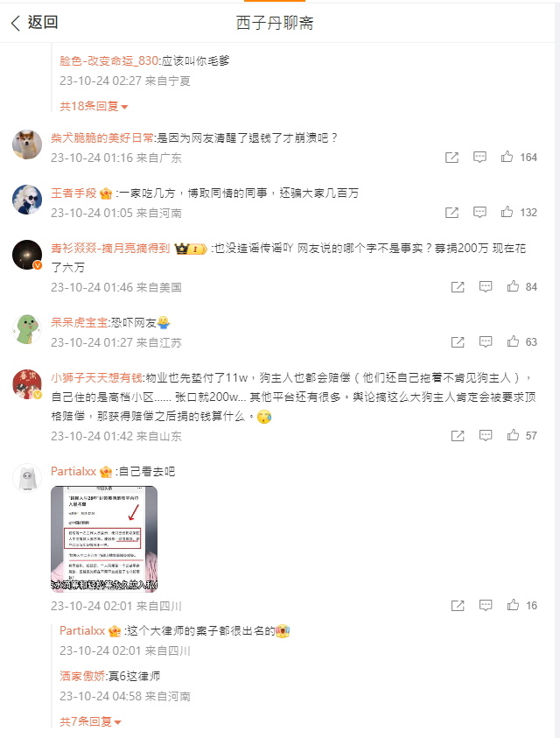The width and height of the screenshot is (560, 738).
Task: Open replies to 王者手段's comment
Action: click(479, 212)
